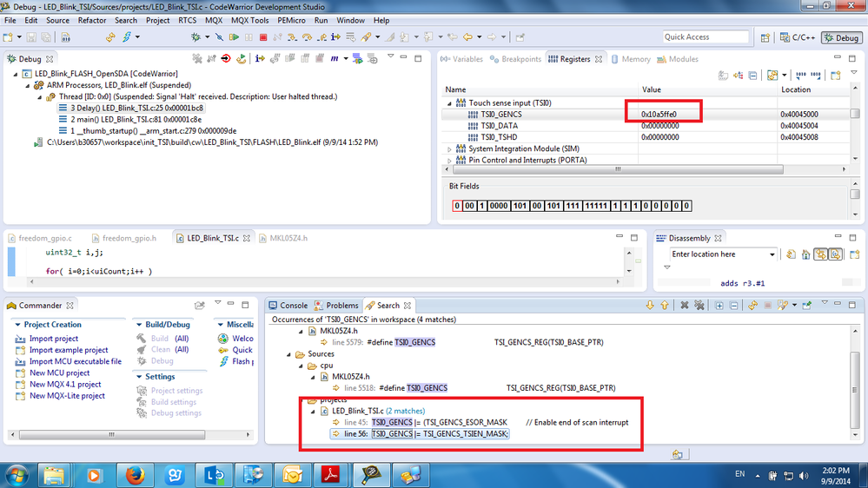
Task: Collapse all search results with minus icon
Action: (x=733, y=306)
